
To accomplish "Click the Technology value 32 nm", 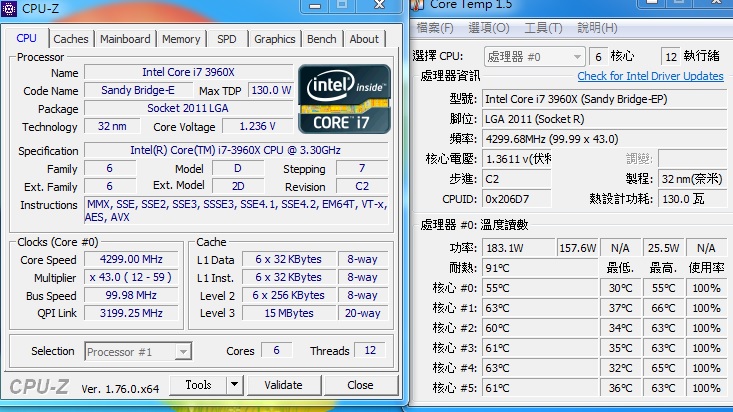I will click(112, 126).
